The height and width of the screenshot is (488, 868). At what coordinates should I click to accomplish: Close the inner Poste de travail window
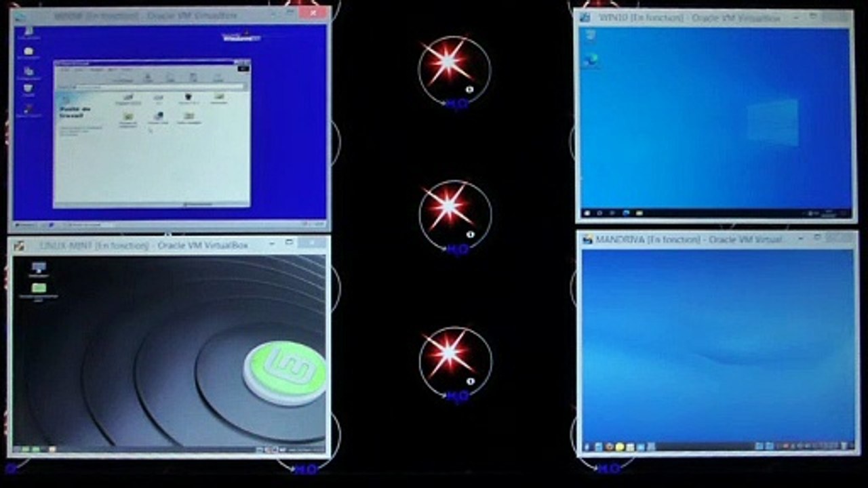pyautogui.click(x=248, y=62)
